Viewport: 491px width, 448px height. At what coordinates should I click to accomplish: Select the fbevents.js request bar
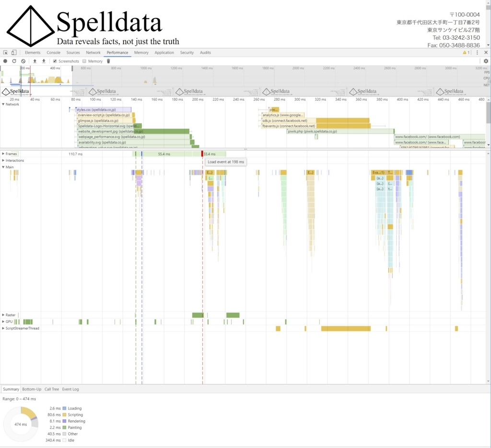coord(316,126)
